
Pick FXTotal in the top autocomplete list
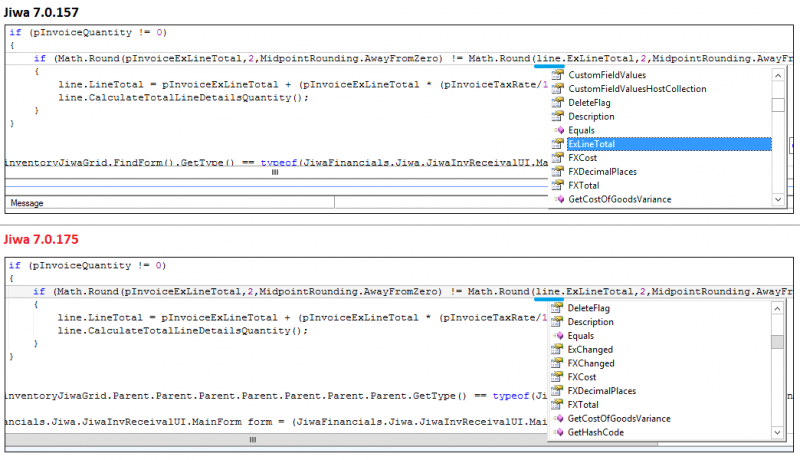[583, 185]
